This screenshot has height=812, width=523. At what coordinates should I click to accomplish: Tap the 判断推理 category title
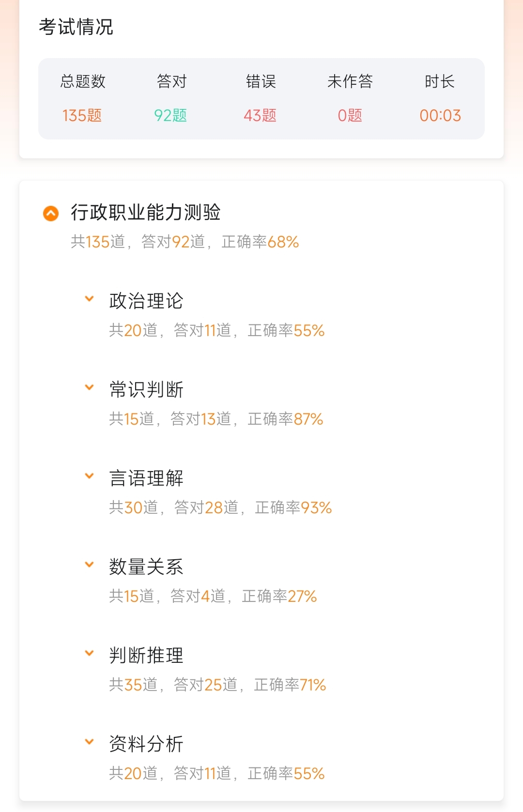146,655
